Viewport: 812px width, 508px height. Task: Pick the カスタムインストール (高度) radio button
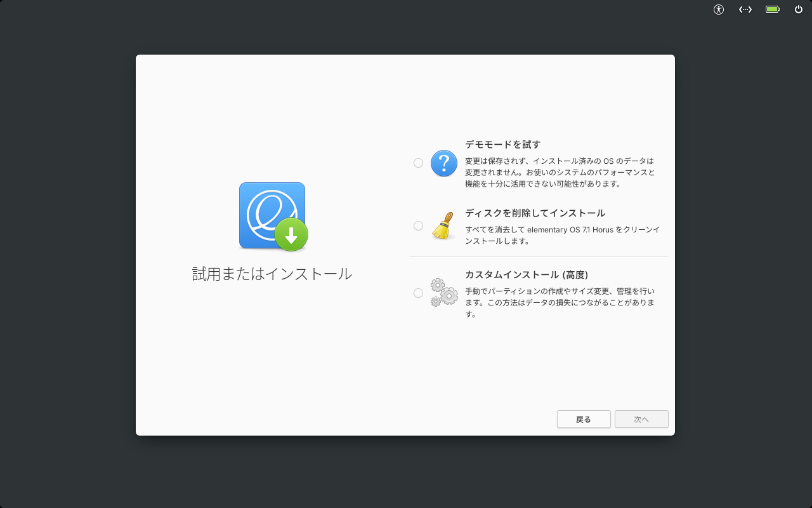(418, 293)
